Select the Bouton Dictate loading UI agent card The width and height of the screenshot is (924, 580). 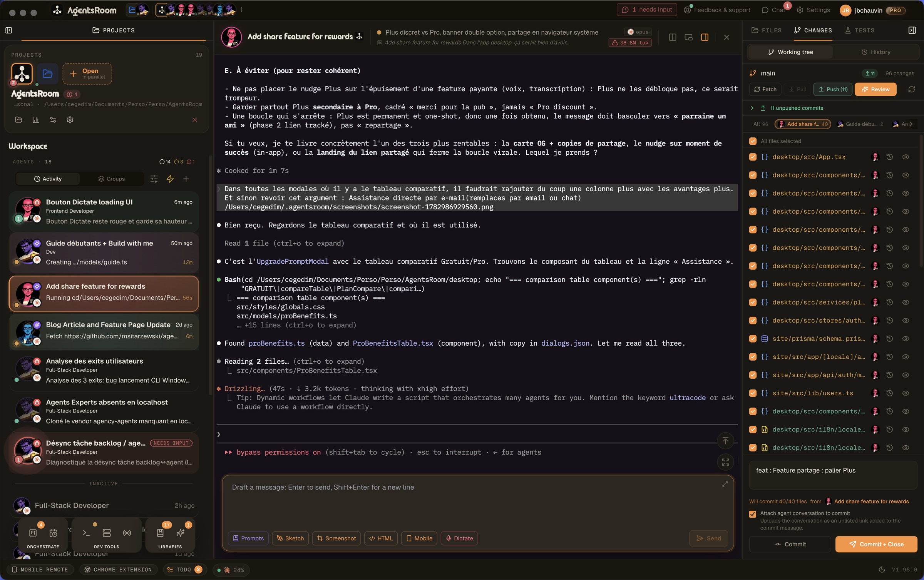click(104, 211)
